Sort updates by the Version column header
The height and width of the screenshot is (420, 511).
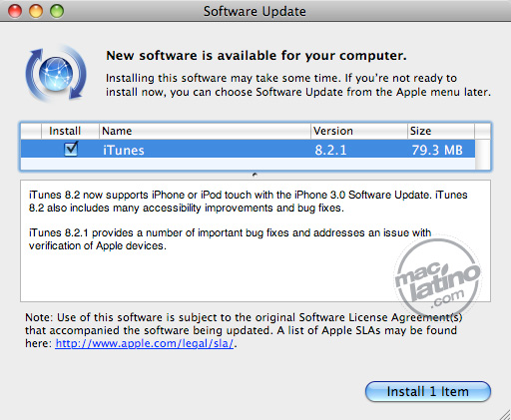click(359, 131)
